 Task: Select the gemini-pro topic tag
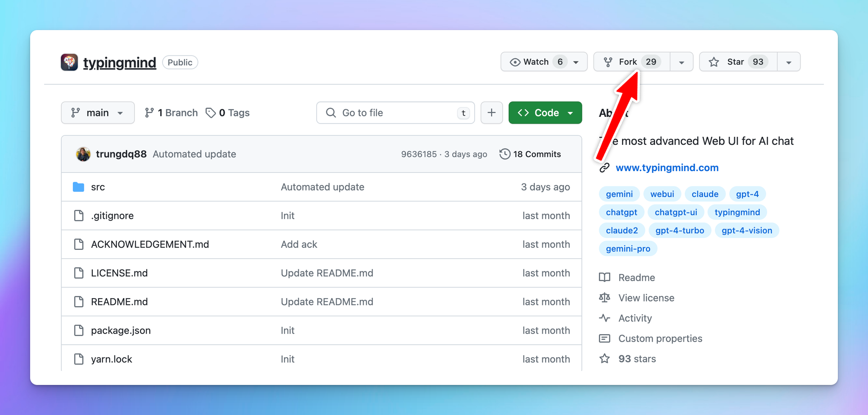[x=628, y=249]
